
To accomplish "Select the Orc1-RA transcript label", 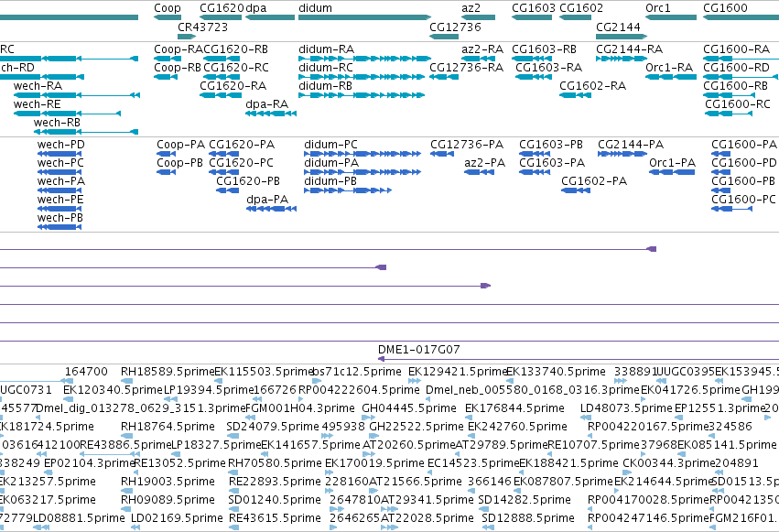I will pyautogui.click(x=669, y=68).
